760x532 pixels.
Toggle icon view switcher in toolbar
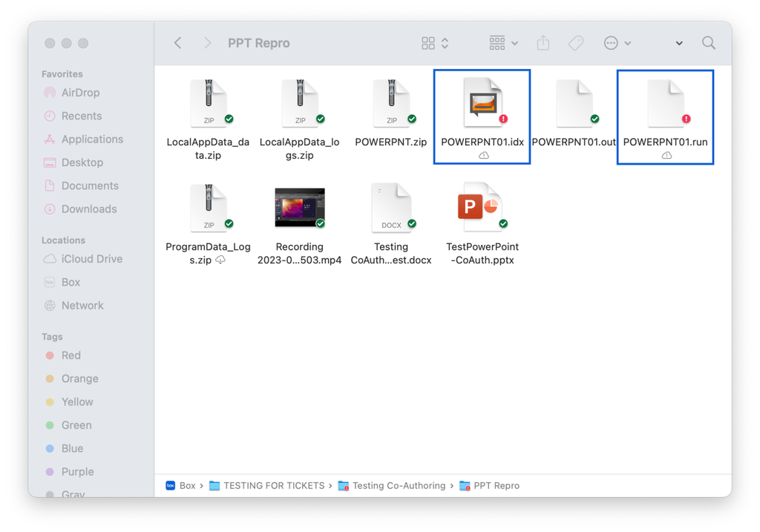click(x=435, y=43)
